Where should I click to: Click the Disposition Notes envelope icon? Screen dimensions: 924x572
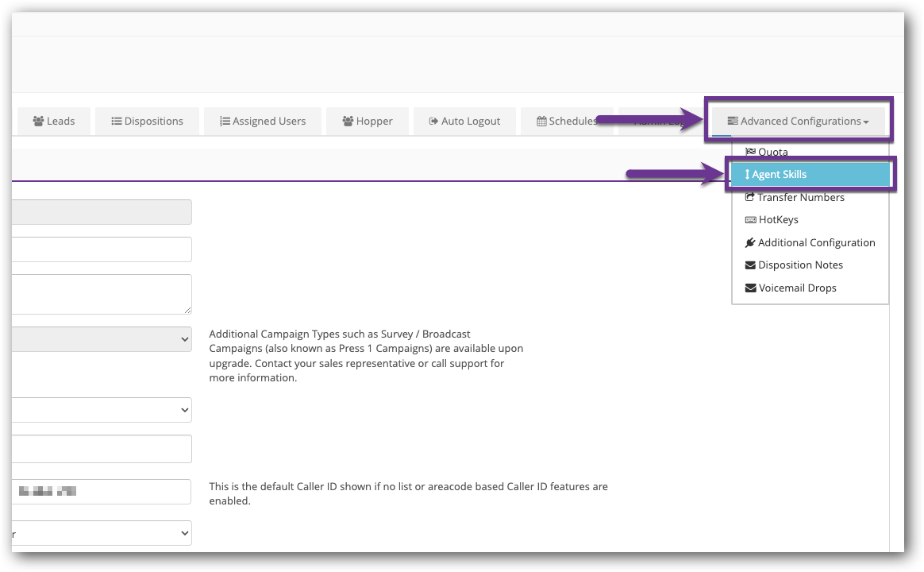tap(750, 265)
